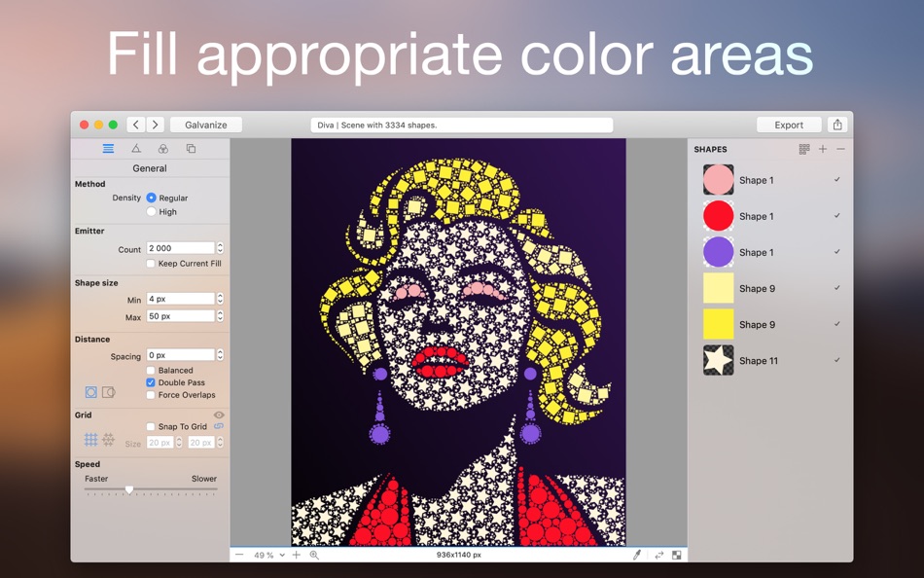Enable Keep Current Fill
This screenshot has width=924, height=578.
(151, 263)
